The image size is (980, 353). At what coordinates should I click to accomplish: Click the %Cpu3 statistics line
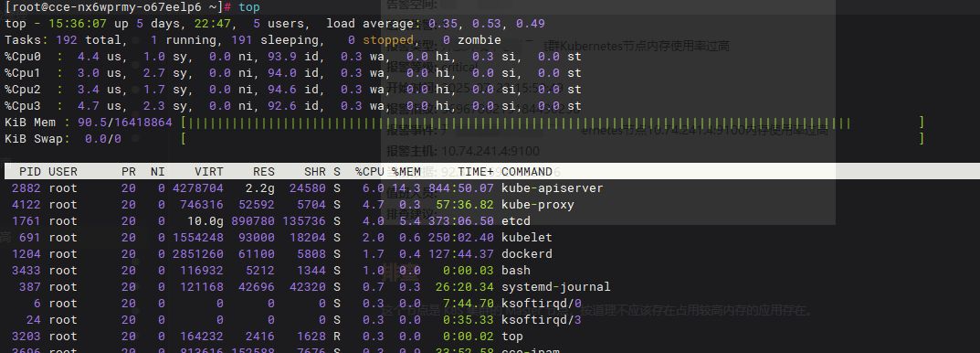pos(293,106)
